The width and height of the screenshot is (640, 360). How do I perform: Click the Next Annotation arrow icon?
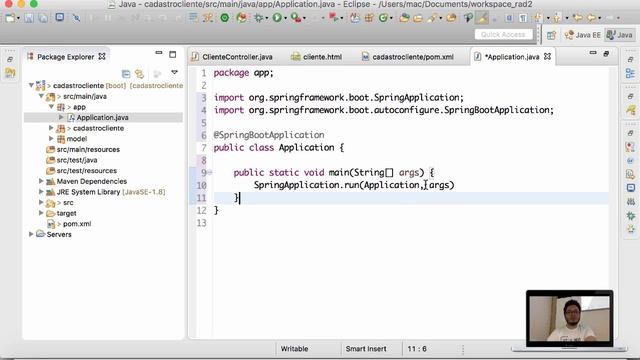coord(538,18)
